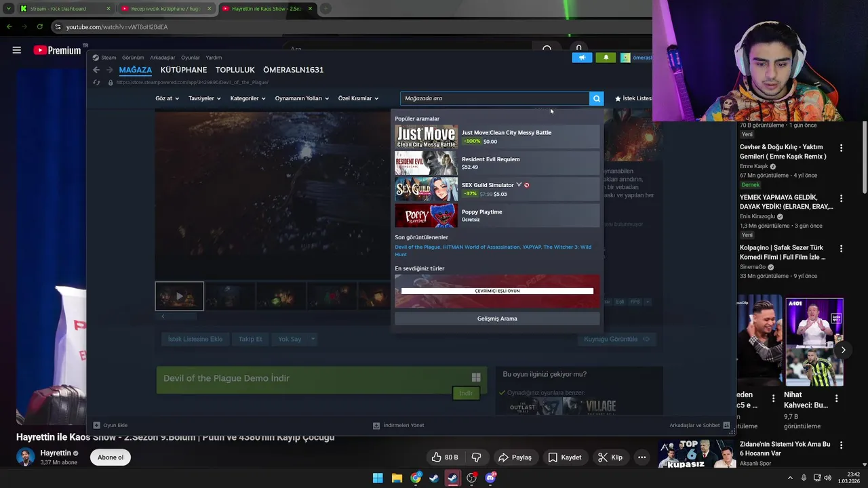Open the İstek Listesi wishlist link
This screenshot has width=868, height=488.
pos(633,98)
